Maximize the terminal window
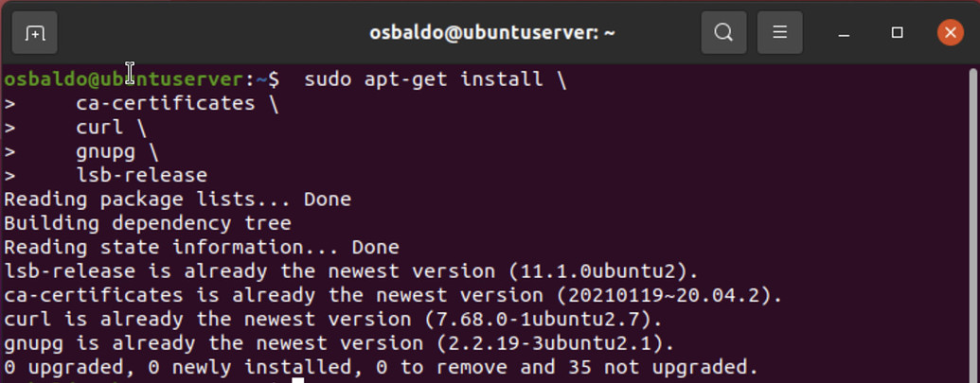 pyautogui.click(x=897, y=33)
